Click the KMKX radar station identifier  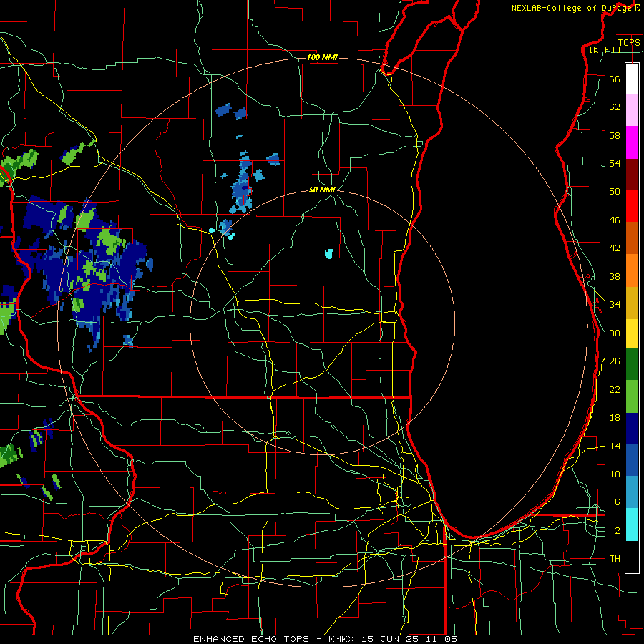tap(343, 639)
